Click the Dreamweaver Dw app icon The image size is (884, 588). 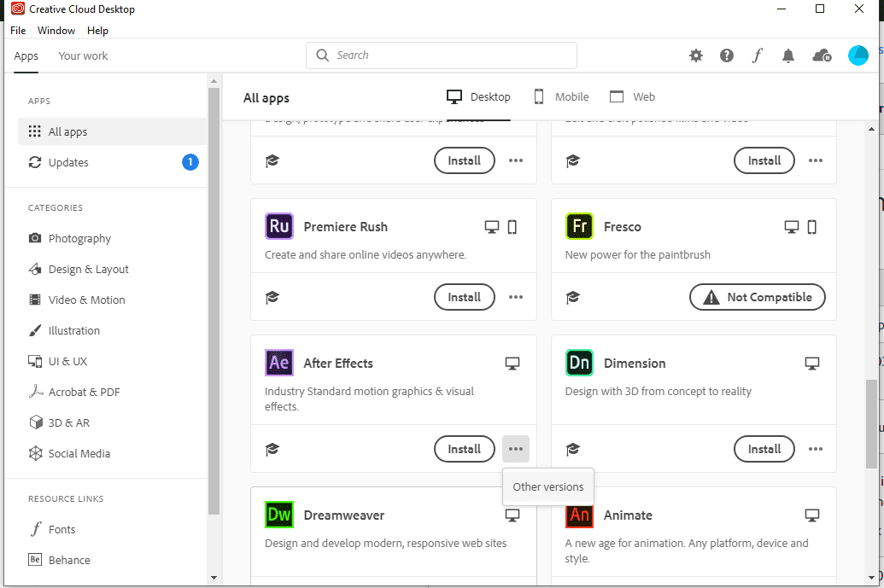click(279, 515)
